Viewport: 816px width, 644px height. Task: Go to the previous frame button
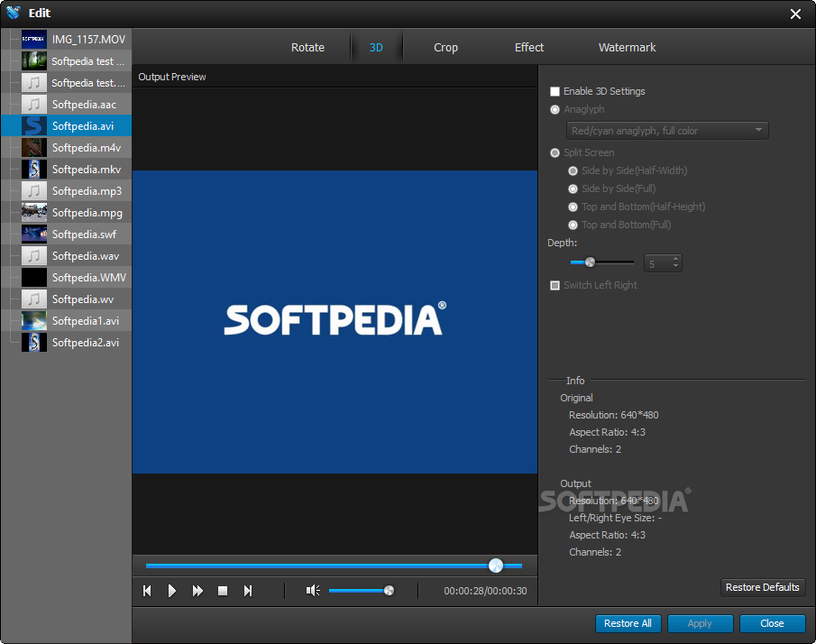[x=147, y=591]
